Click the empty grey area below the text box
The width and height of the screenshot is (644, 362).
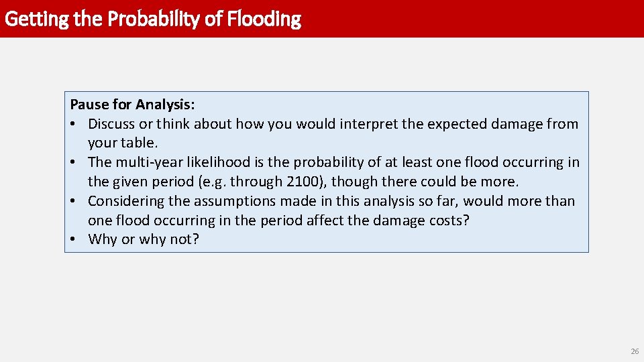pos(322,302)
